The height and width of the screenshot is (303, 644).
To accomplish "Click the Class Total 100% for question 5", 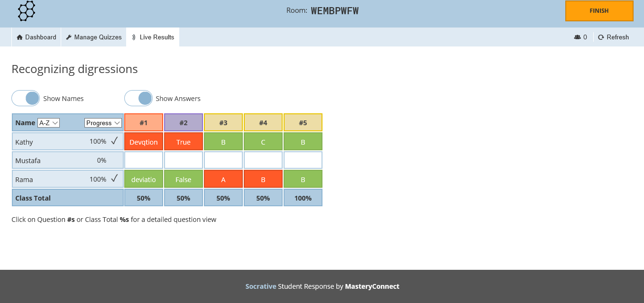I will [x=303, y=198].
